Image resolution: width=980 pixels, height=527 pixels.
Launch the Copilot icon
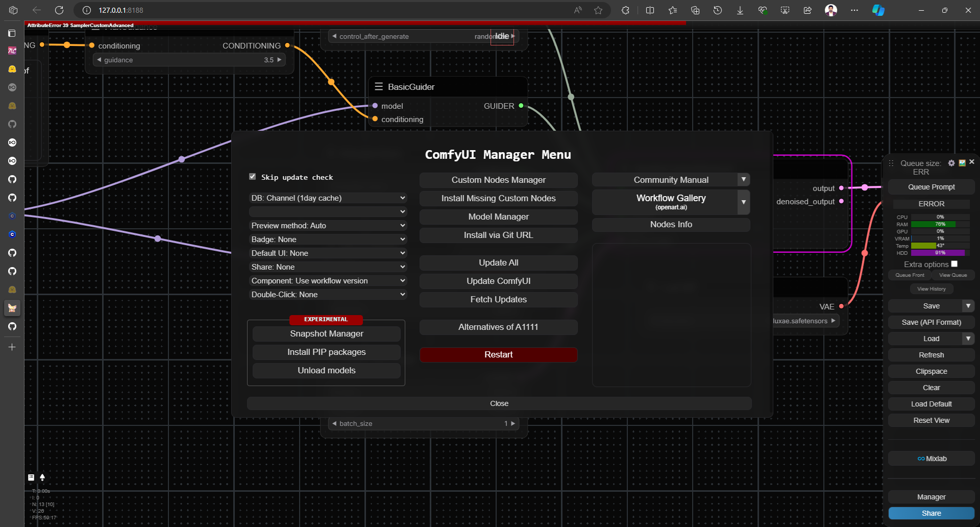[878, 10]
